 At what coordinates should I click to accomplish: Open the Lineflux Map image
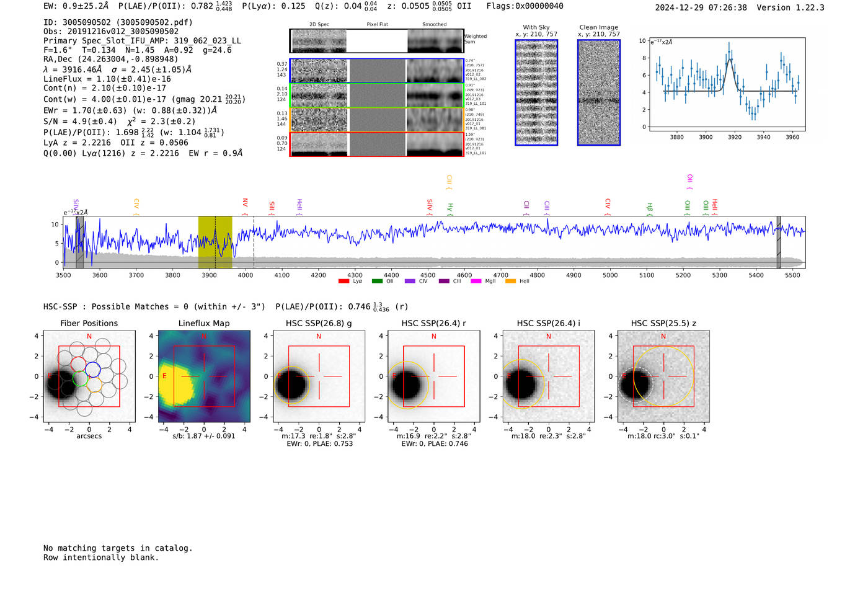tap(204, 376)
